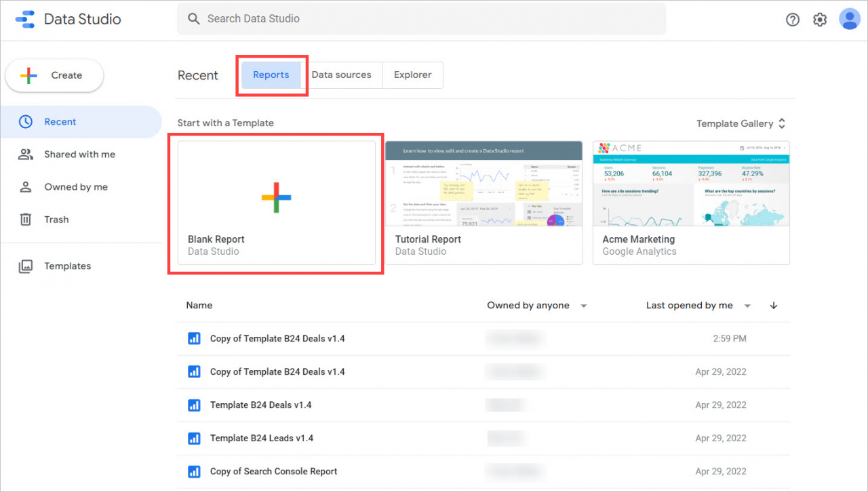
Task: Click report icon beside Template B24 Leads v1.4
Action: tap(194, 438)
